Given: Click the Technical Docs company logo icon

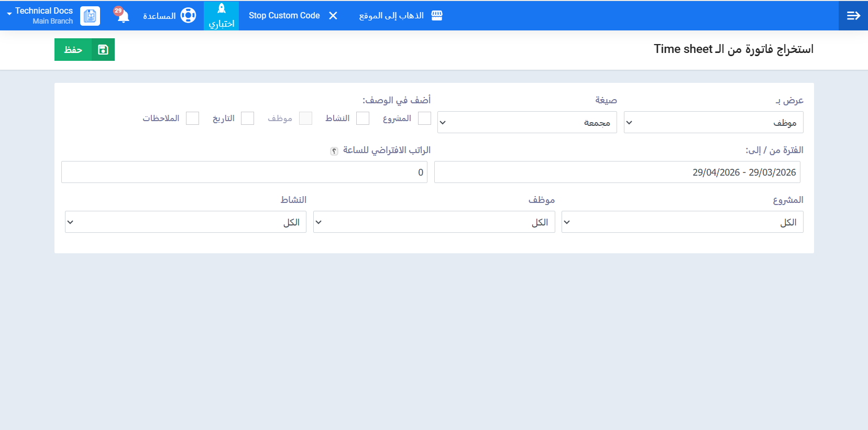Looking at the screenshot, I should pyautogui.click(x=90, y=16).
